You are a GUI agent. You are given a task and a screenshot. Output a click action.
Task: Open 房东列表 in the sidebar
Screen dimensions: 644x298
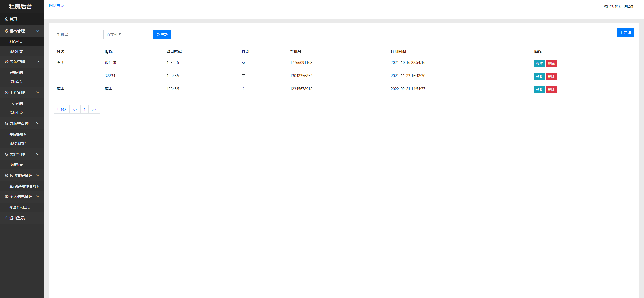(x=22, y=72)
